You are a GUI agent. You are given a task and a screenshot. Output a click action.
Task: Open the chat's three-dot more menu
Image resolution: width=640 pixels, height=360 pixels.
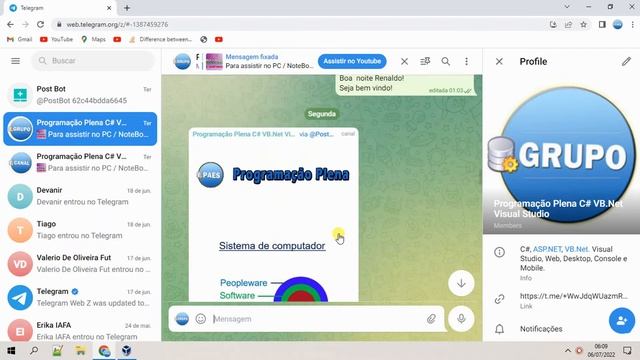(x=466, y=61)
